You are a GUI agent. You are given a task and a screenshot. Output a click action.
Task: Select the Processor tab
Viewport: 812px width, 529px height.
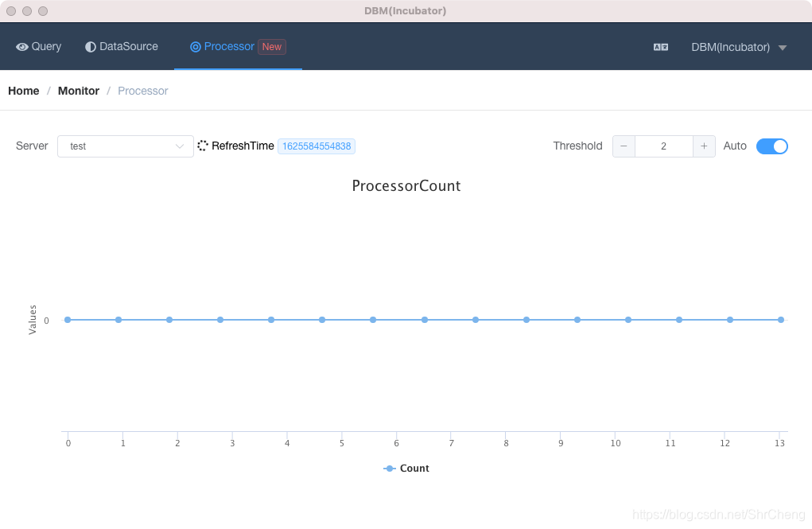239,47
